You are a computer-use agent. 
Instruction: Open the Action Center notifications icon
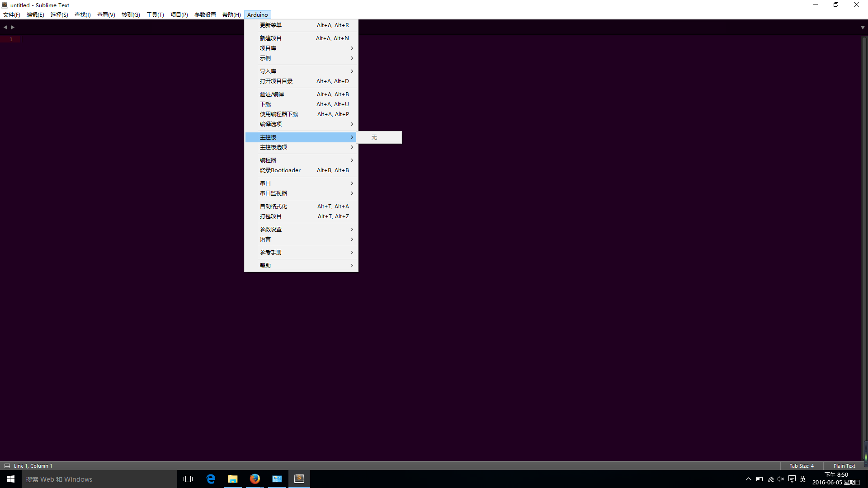(792, 479)
